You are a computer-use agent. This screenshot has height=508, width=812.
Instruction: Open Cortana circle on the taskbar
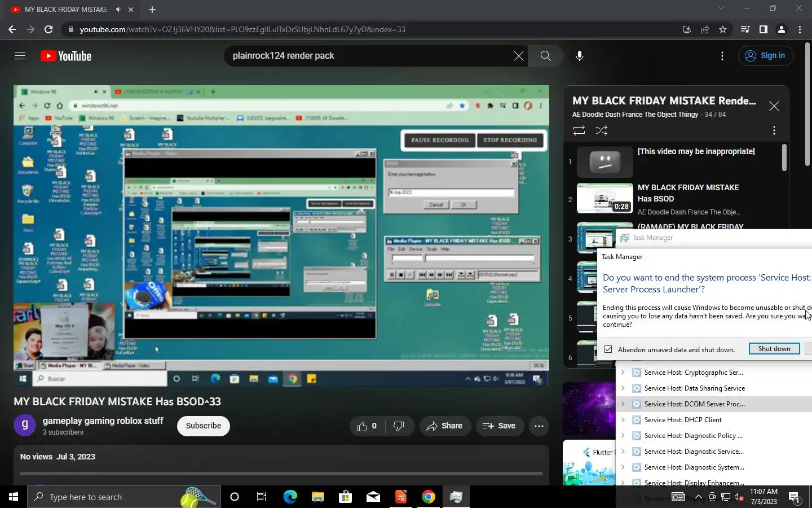click(x=235, y=497)
